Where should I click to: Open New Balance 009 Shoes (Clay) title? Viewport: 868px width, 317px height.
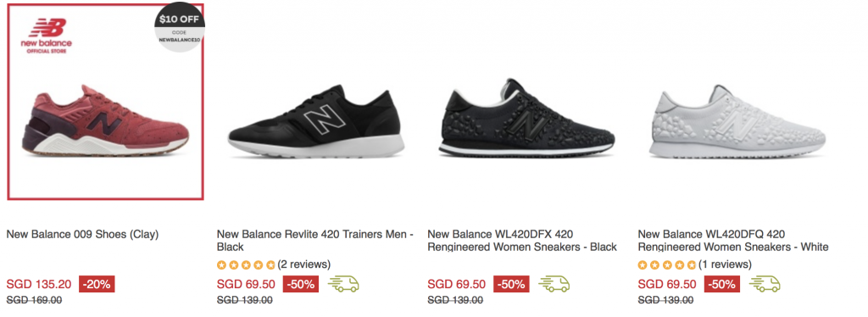tap(82, 235)
